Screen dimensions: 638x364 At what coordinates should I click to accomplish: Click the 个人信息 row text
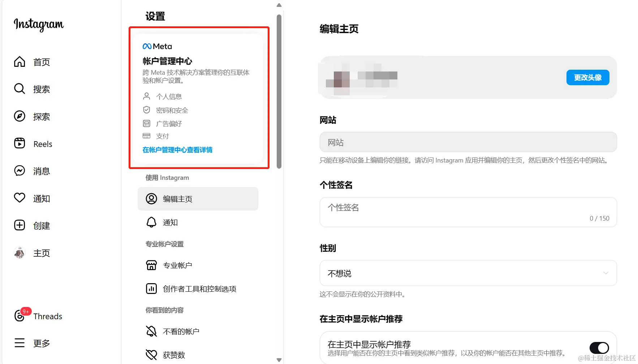tap(169, 96)
